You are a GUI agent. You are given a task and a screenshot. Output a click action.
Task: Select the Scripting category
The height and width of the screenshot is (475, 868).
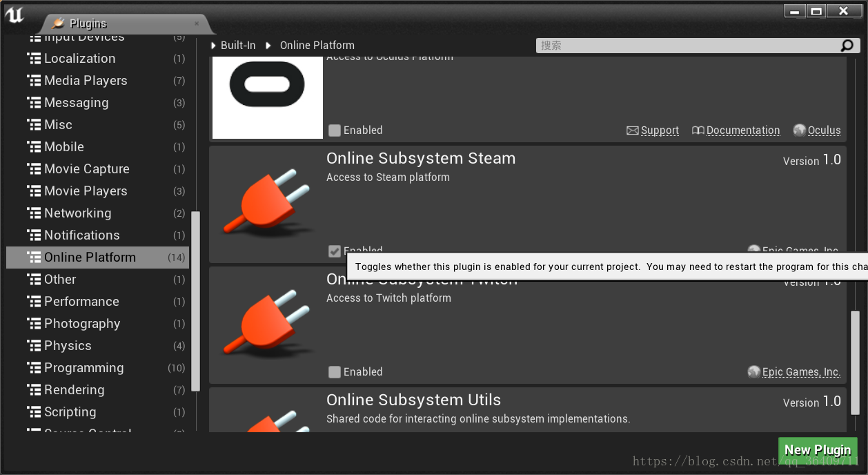(x=97, y=412)
